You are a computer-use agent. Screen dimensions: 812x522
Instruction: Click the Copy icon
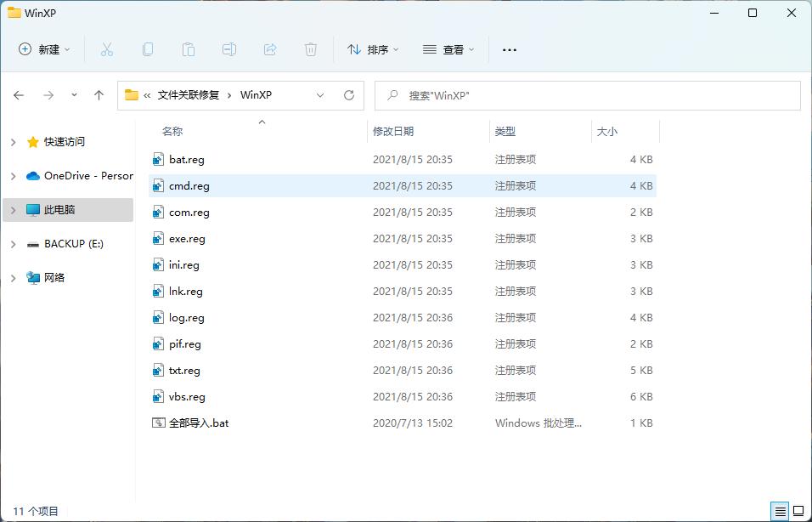147,49
